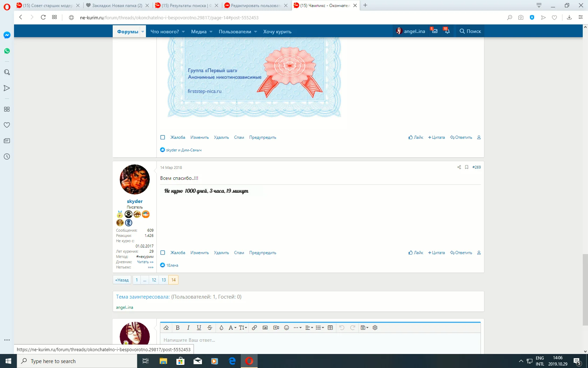Undo the last edit in the editor
Image resolution: width=588 pixels, height=368 pixels.
(342, 328)
